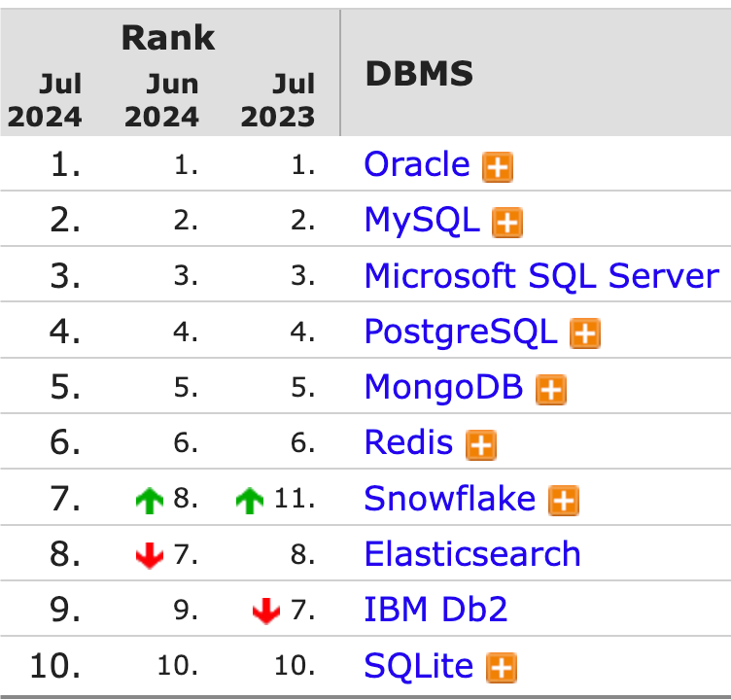Click Jul 2024 rank 1. for Oracle
The width and height of the screenshot is (731, 700).
[x=66, y=164]
